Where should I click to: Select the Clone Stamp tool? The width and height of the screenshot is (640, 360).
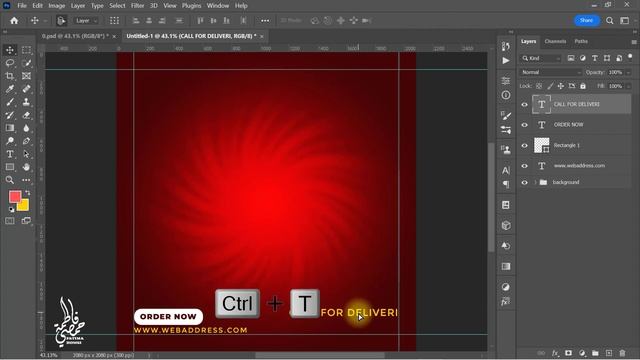(26, 102)
